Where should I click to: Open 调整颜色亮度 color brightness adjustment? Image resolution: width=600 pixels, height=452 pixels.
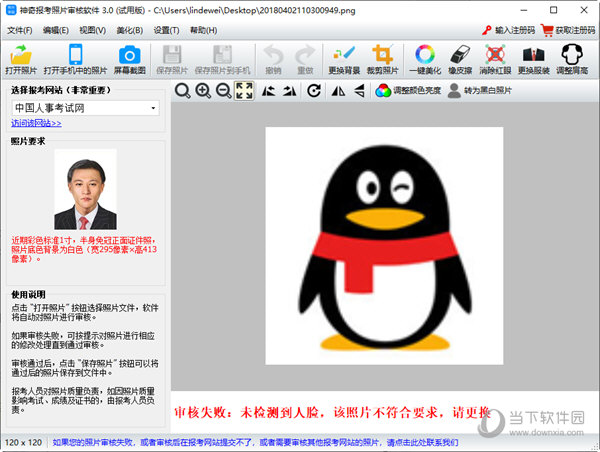click(x=408, y=91)
